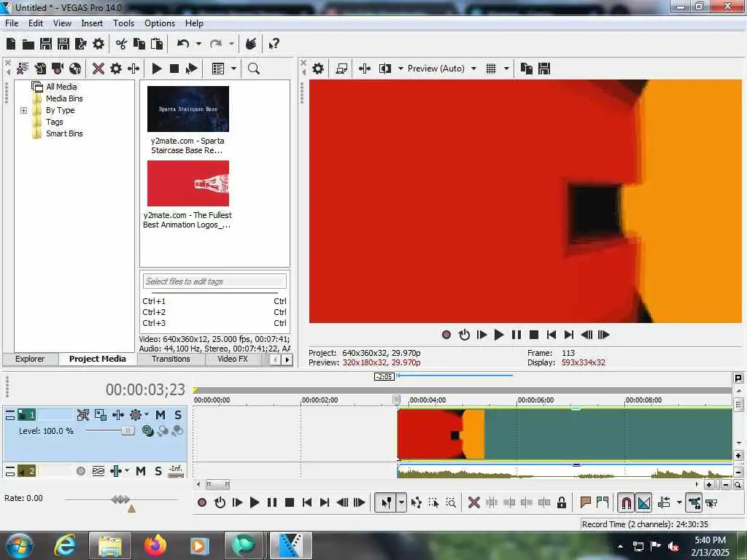The height and width of the screenshot is (560, 747).
Task: Select the Smart Bins folder
Action: [x=64, y=134]
